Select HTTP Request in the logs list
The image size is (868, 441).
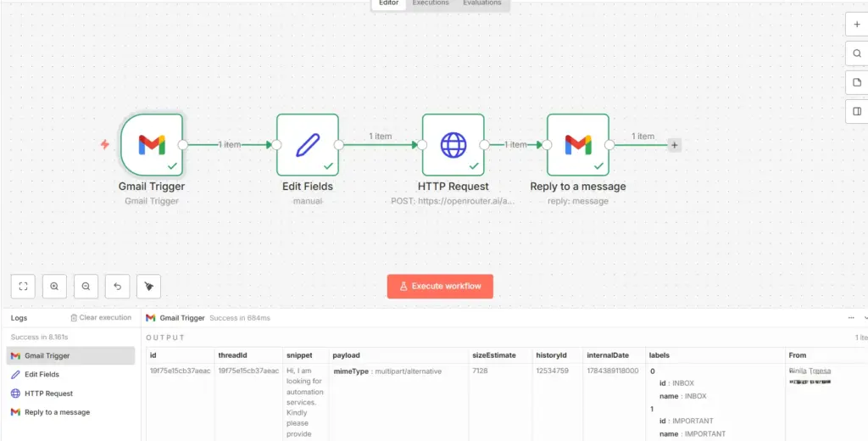point(70,394)
